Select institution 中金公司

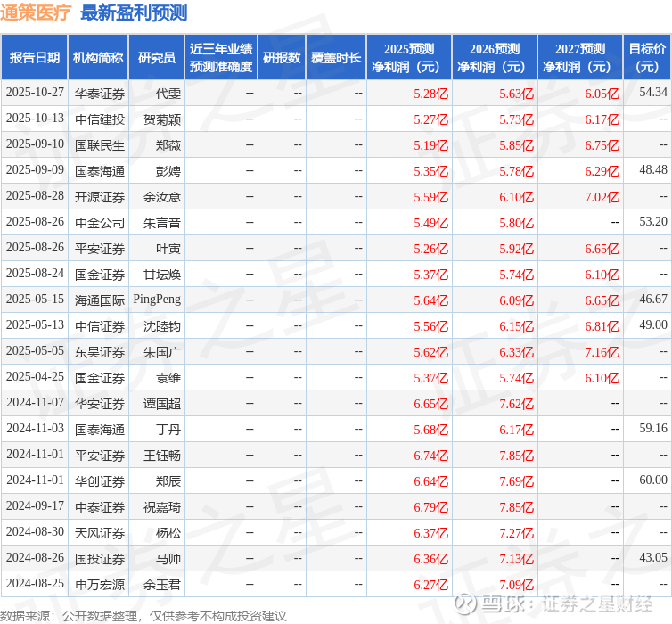(100, 223)
